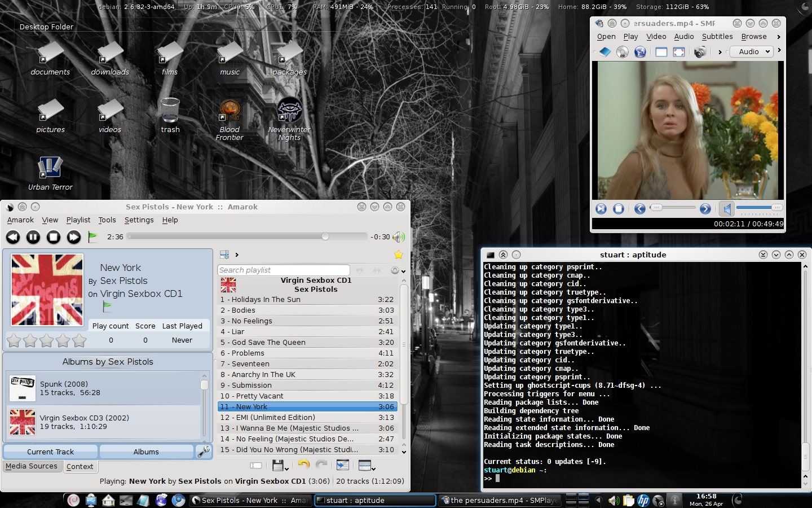This screenshot has height=508, width=812.
Task: Select the Virgin Sexbox CD3 (2002) album
Action: point(104,422)
